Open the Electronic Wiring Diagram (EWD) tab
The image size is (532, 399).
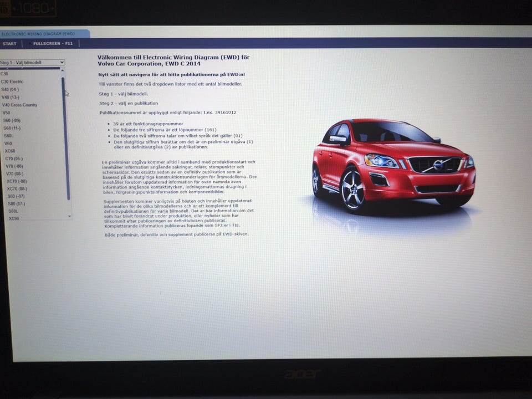[x=44, y=34]
